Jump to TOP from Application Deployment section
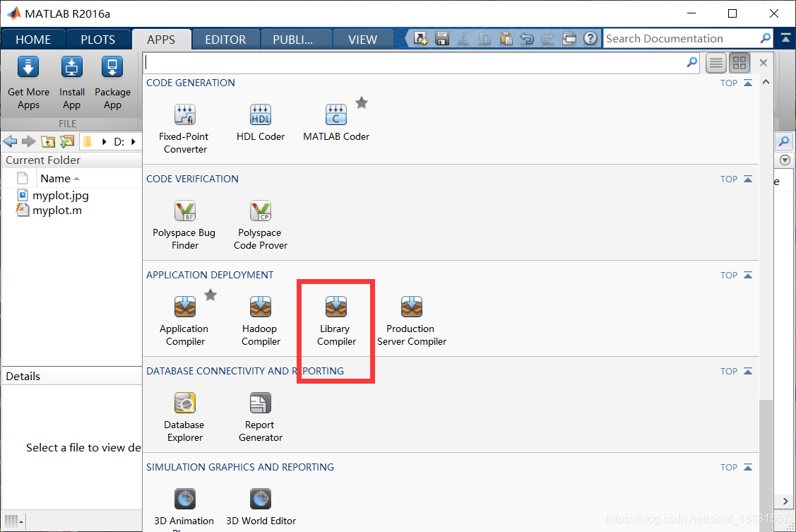The height and width of the screenshot is (532, 796). [736, 275]
